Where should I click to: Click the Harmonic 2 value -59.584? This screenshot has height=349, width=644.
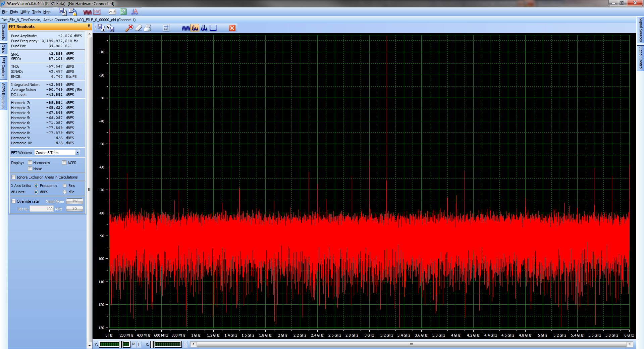pyautogui.click(x=54, y=103)
